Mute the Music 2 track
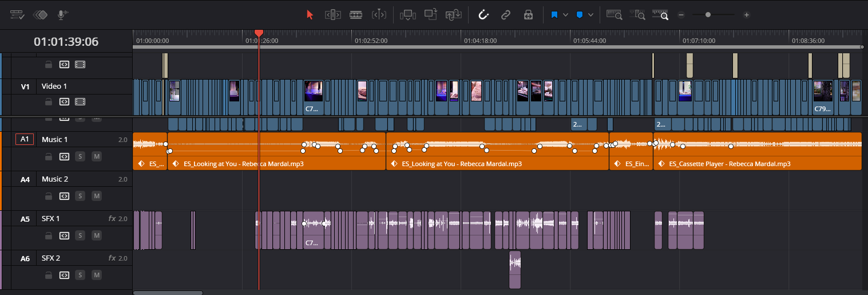The height and width of the screenshot is (295, 868). (x=96, y=196)
